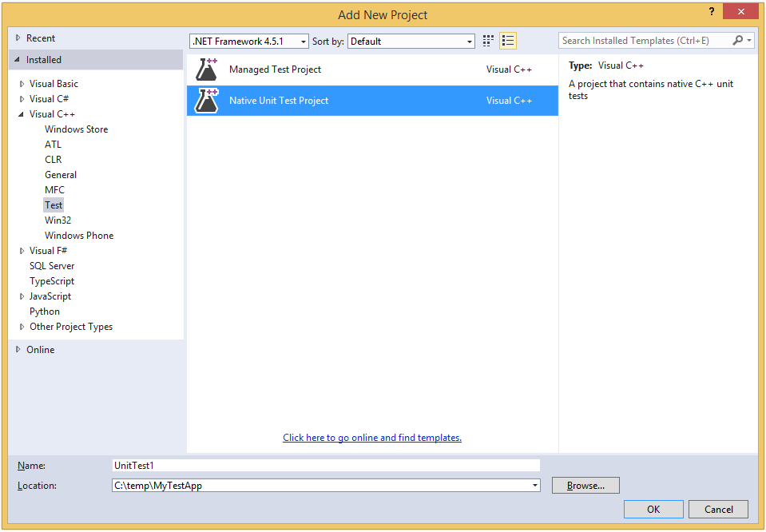The image size is (766, 532).
Task: Expand the Online section
Action: tap(18, 350)
